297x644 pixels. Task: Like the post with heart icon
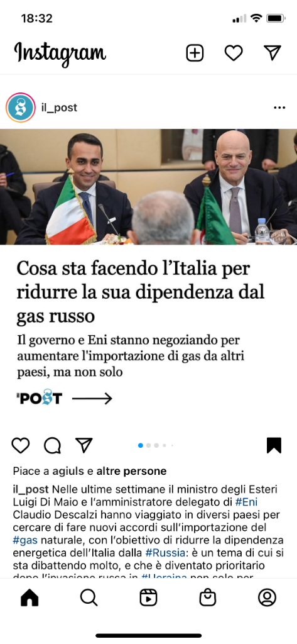coord(20,445)
